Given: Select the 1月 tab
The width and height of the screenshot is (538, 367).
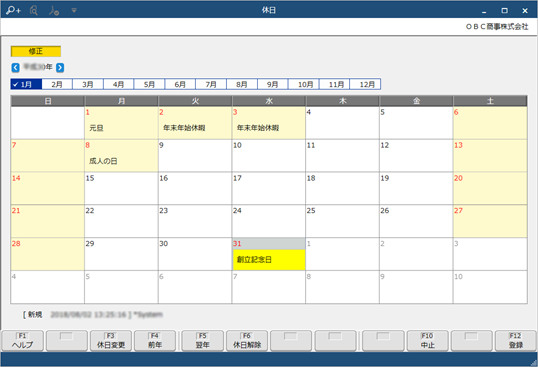Looking at the screenshot, I should pyautogui.click(x=26, y=84).
